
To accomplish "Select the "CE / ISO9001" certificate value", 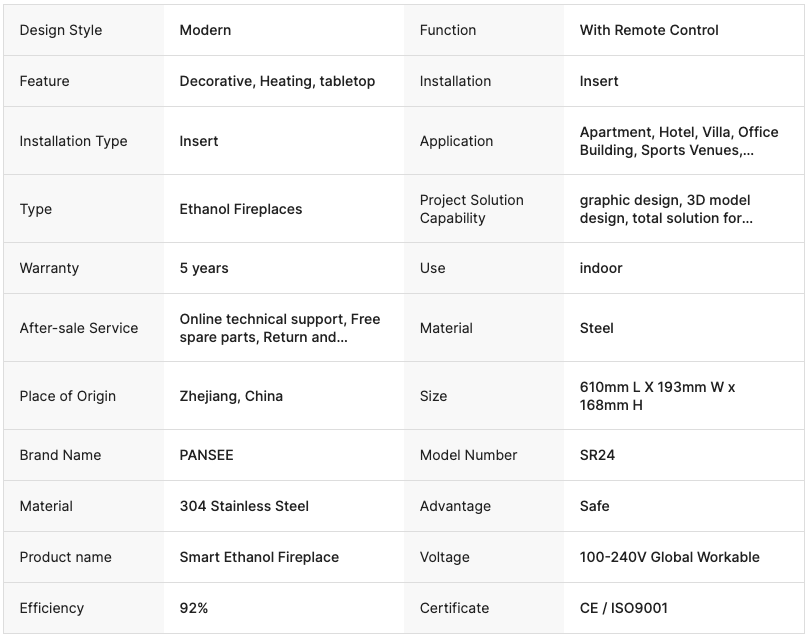I will coord(623,608).
